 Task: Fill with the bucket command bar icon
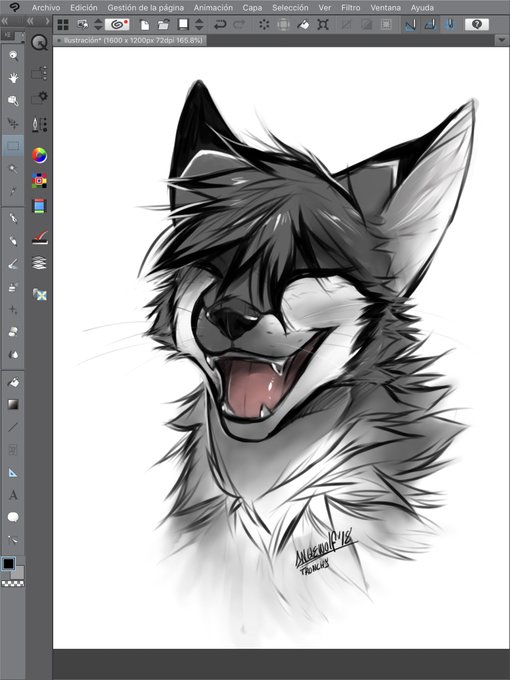(303, 25)
